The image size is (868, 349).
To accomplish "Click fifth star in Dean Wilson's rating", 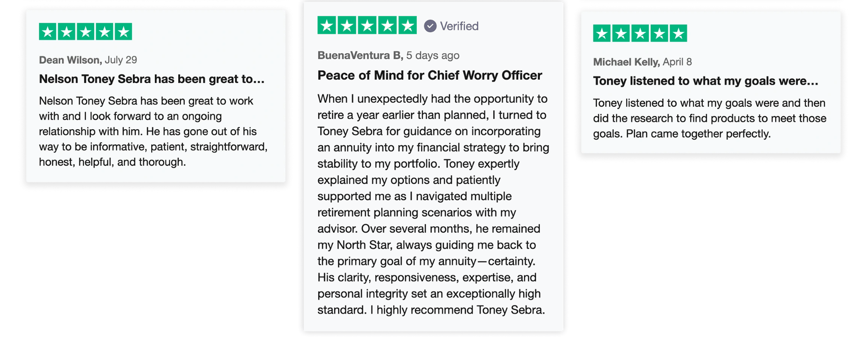I will point(124,32).
